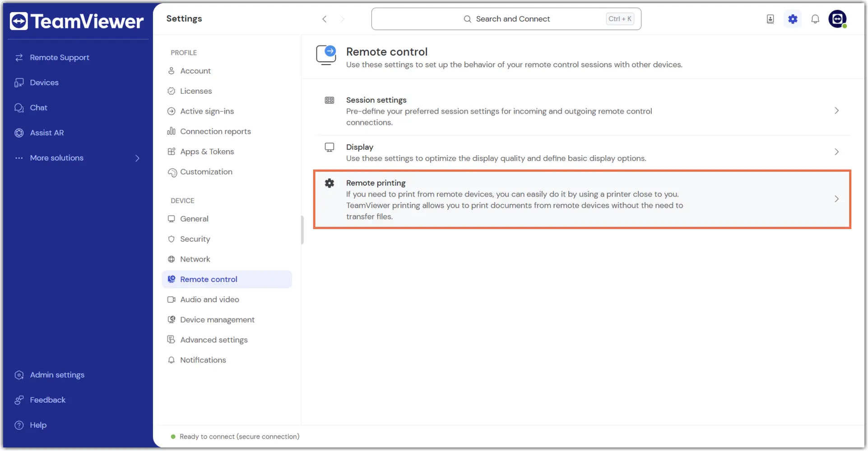Open Notifications settings in the device list

coord(203,360)
